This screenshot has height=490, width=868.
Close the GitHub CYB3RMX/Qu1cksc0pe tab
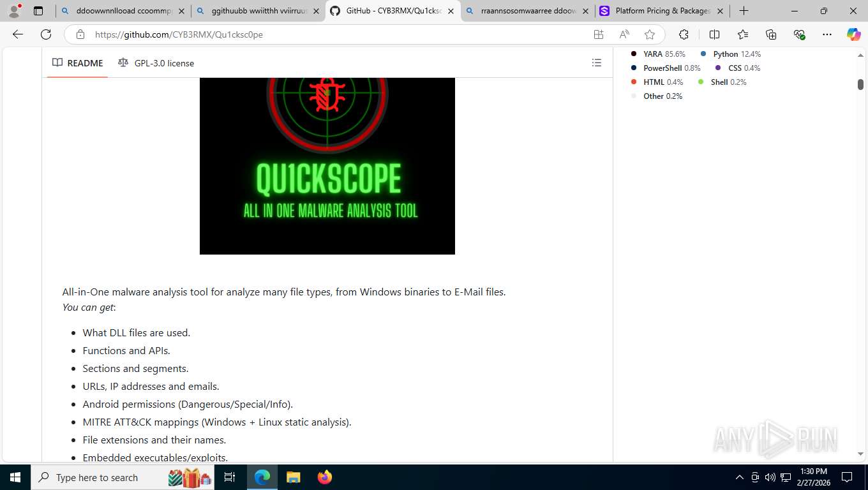point(451,11)
